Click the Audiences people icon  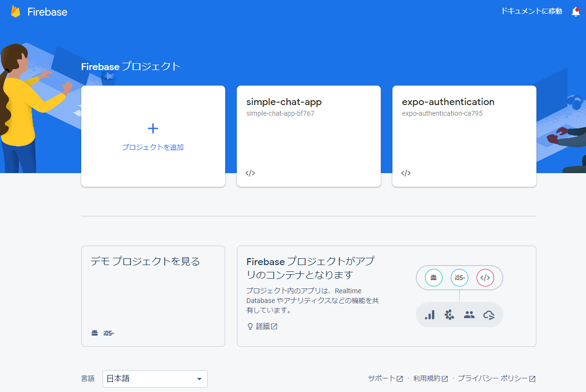coord(469,315)
